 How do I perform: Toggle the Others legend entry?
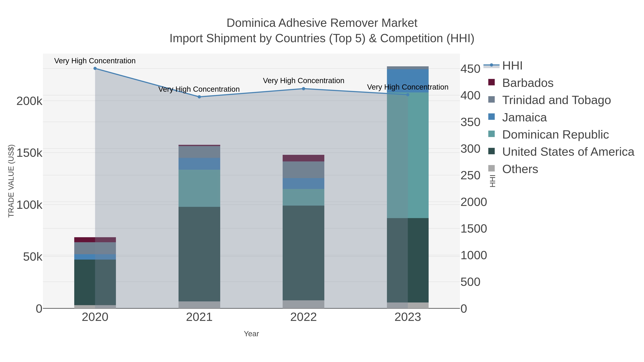pos(513,169)
